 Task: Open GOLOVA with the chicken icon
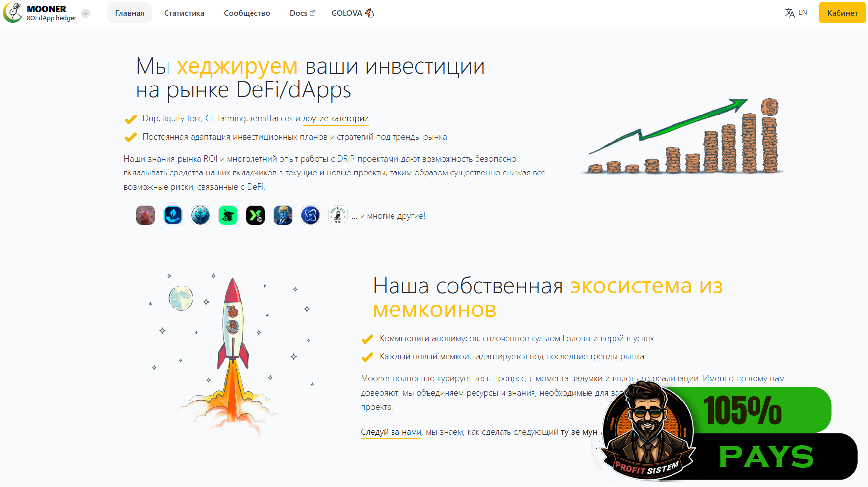(352, 13)
